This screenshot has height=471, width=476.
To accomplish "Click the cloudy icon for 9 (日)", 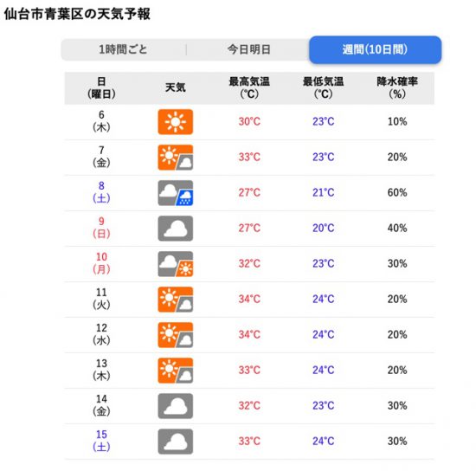I will pos(176,229).
